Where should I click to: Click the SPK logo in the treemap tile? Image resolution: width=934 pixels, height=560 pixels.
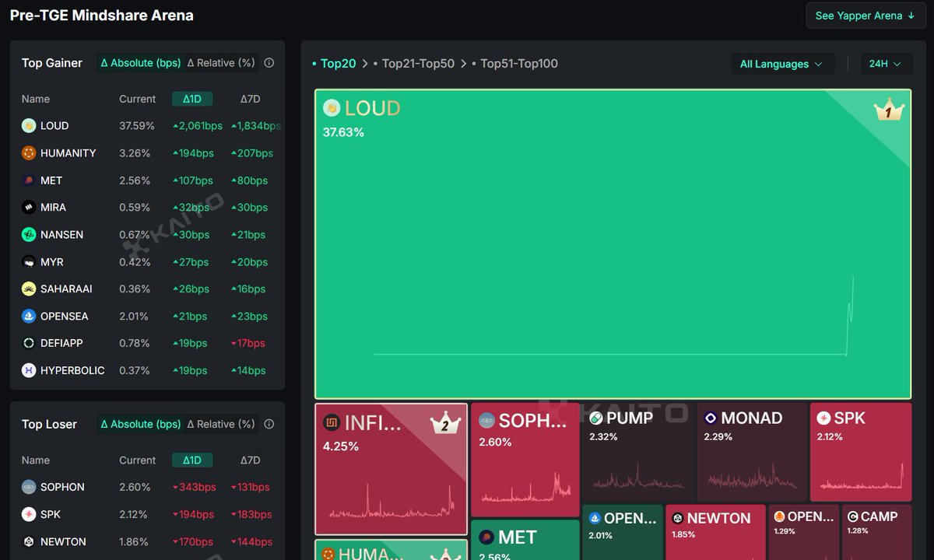tap(823, 418)
